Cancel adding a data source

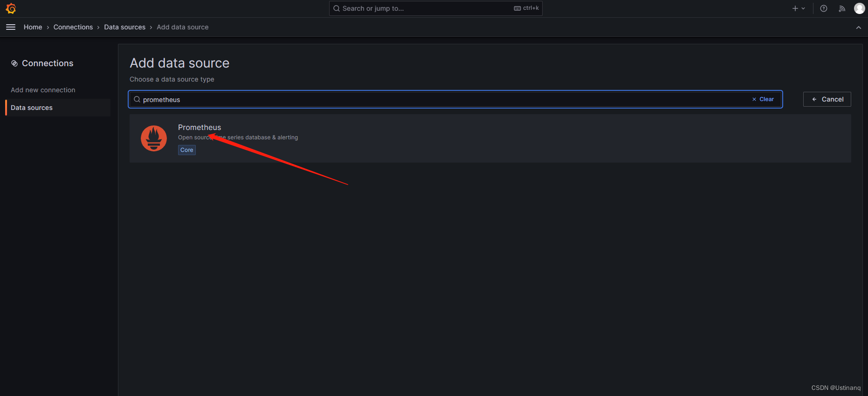tap(827, 99)
